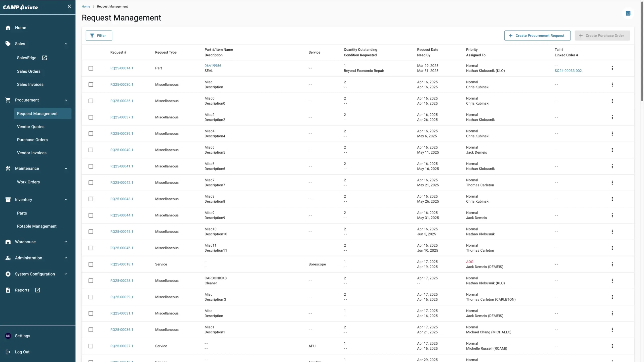Open three-dot menu for RQ25-00018.1 row
Image resolution: width=644 pixels, height=362 pixels.
coord(612,264)
